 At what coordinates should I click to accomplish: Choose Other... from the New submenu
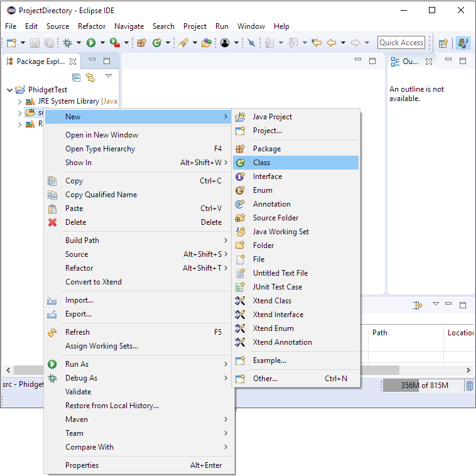296,379
